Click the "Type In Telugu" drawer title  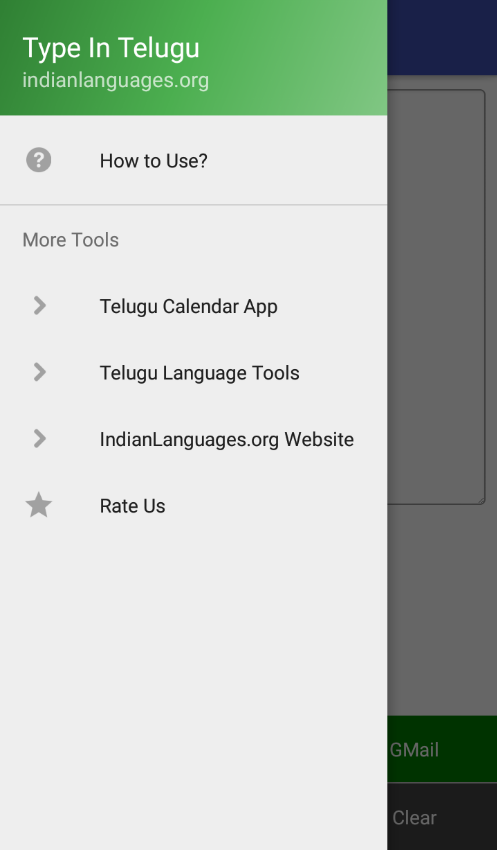111,48
